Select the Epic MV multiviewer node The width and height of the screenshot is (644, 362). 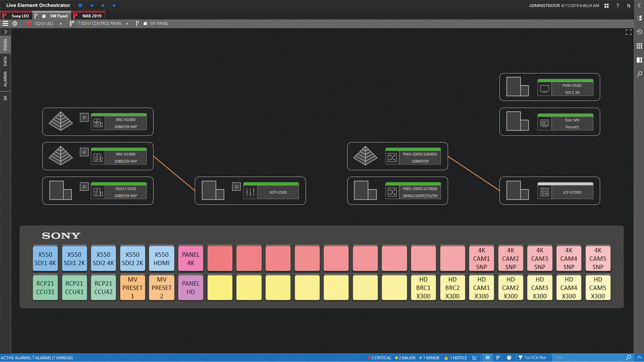pyautogui.click(x=565, y=122)
